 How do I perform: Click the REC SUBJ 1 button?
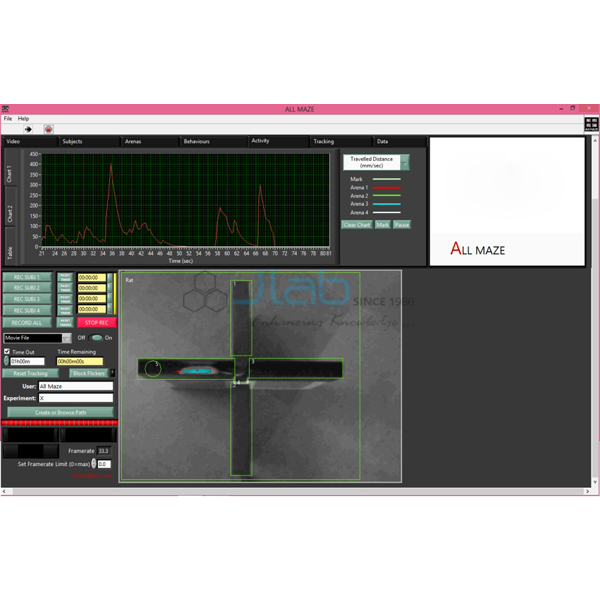(x=27, y=277)
